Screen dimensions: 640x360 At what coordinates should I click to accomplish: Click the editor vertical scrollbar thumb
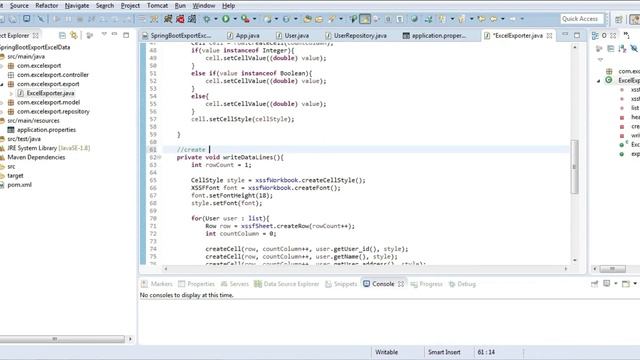coord(574,167)
